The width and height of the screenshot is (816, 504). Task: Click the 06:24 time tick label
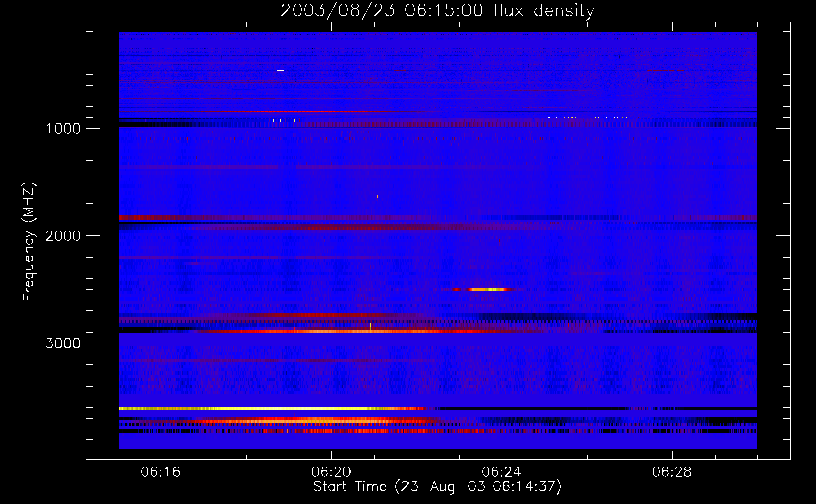(x=502, y=472)
